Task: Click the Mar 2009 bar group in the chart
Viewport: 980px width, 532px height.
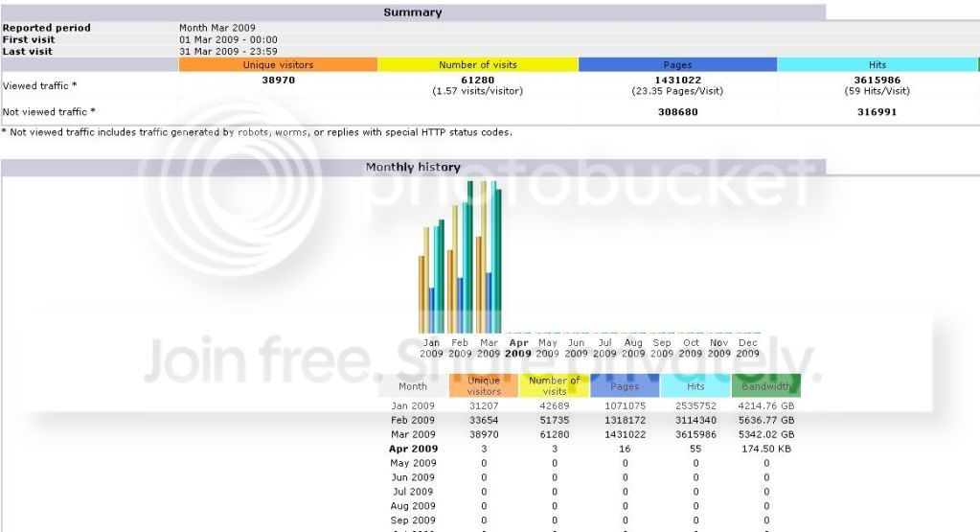Action: click(489, 257)
